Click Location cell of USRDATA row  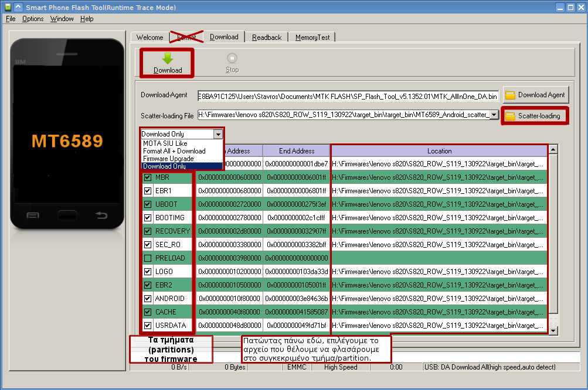pos(439,326)
